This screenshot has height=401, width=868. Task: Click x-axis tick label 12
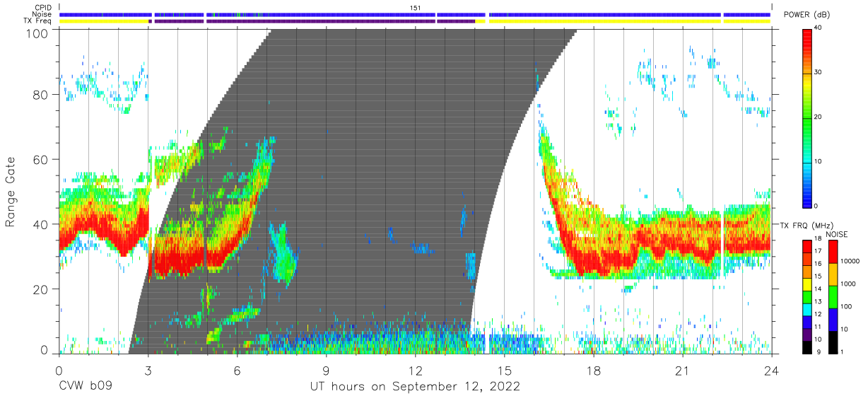click(x=415, y=371)
